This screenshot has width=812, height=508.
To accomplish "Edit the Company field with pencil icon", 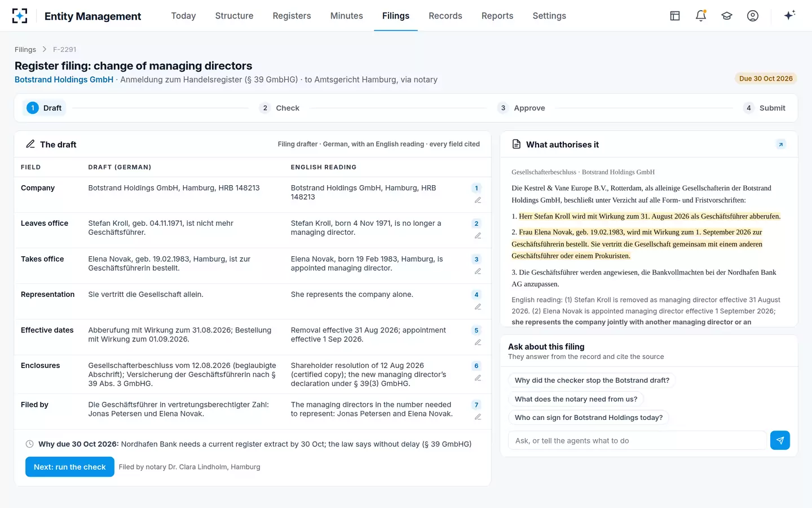I will [478, 200].
